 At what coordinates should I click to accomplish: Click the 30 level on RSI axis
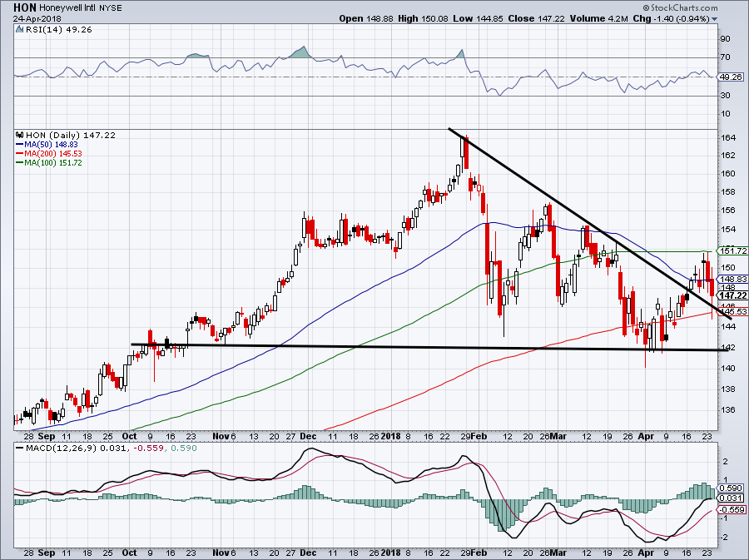point(726,96)
